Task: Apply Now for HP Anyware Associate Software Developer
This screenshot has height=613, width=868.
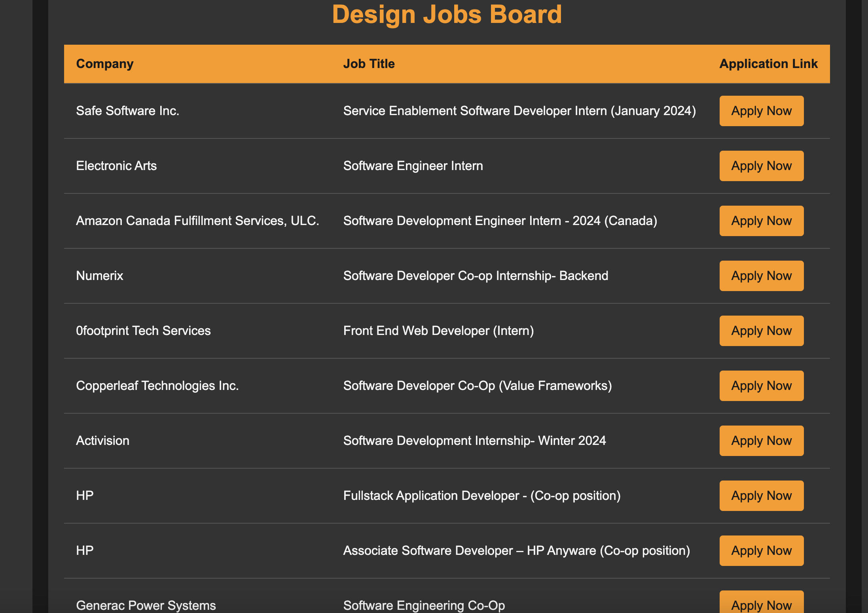Action: (x=761, y=551)
